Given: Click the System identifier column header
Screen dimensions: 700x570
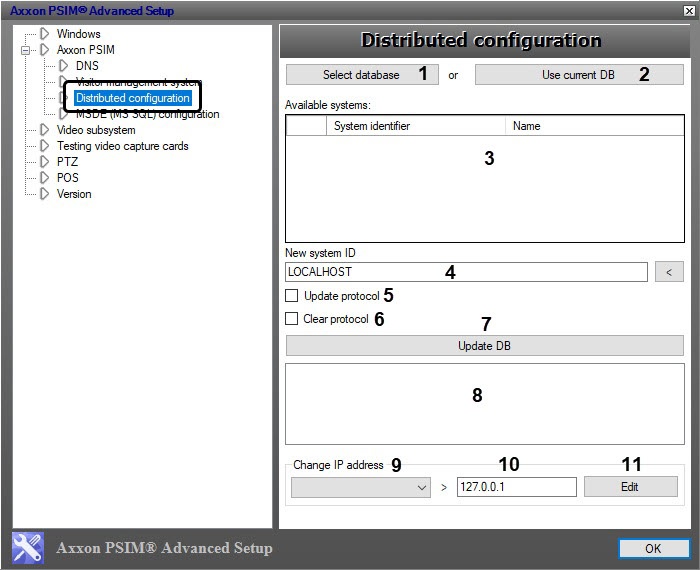Looking at the screenshot, I should (x=416, y=126).
